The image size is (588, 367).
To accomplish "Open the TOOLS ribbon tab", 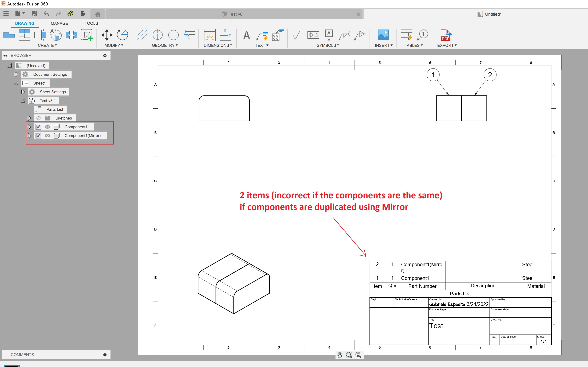I will [x=91, y=23].
